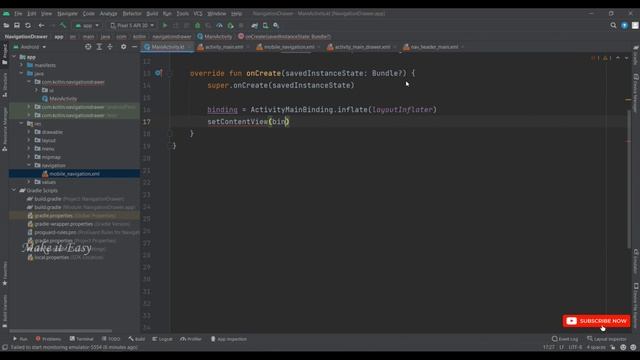Click the Open file toolbar icon
This screenshot has height=360, width=640.
tap(6, 25)
